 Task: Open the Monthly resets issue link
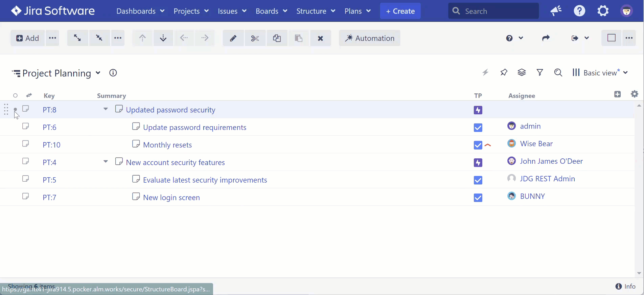(167, 145)
